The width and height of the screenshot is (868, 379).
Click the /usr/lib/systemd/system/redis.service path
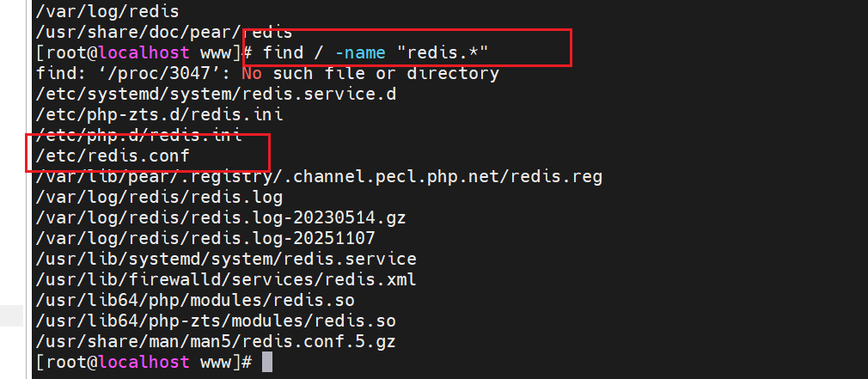coord(226,259)
